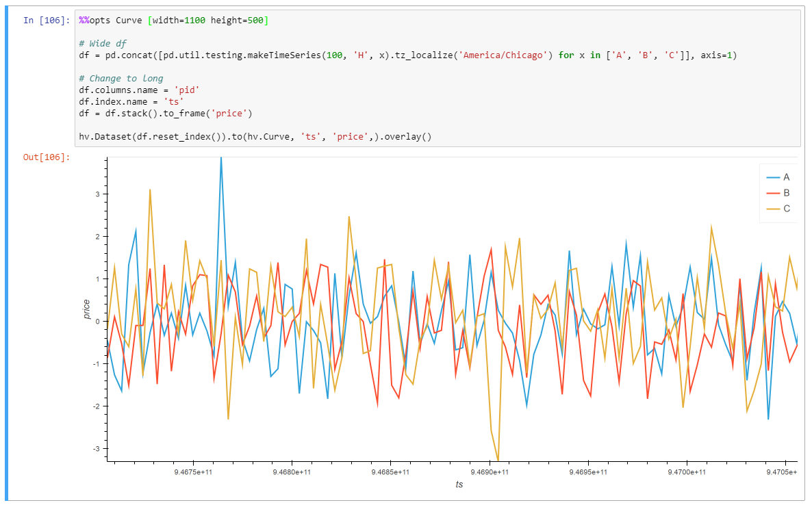Click the x-axis tick 9.4685e+11

pos(390,472)
